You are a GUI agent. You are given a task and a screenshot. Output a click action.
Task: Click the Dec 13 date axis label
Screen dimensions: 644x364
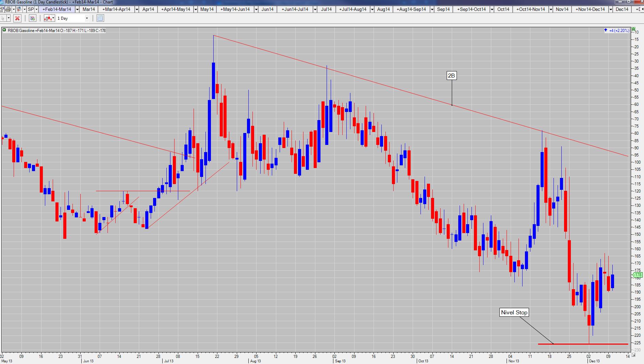click(594, 361)
